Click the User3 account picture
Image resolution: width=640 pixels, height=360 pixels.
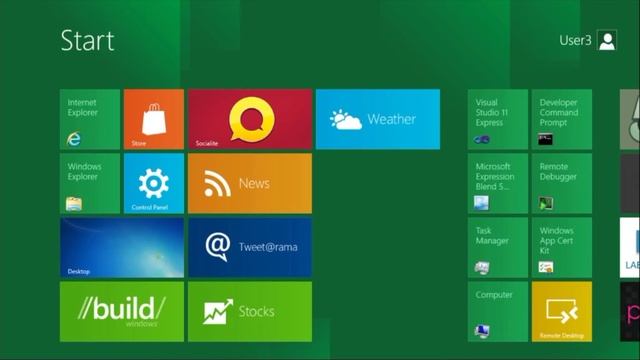(607, 40)
